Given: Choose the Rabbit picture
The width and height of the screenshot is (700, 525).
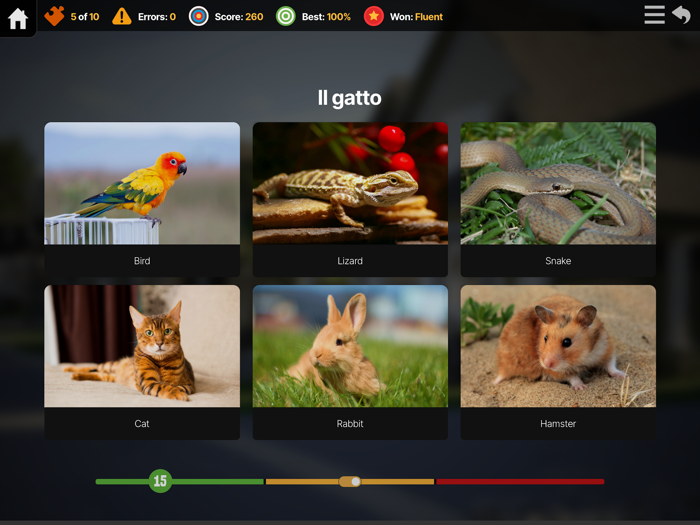Looking at the screenshot, I should [350, 346].
